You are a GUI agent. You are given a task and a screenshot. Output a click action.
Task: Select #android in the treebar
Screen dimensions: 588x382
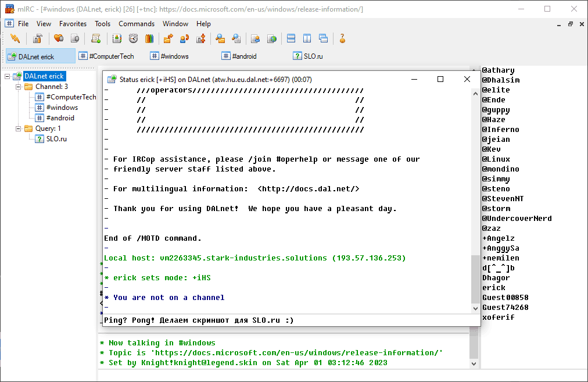pos(60,118)
